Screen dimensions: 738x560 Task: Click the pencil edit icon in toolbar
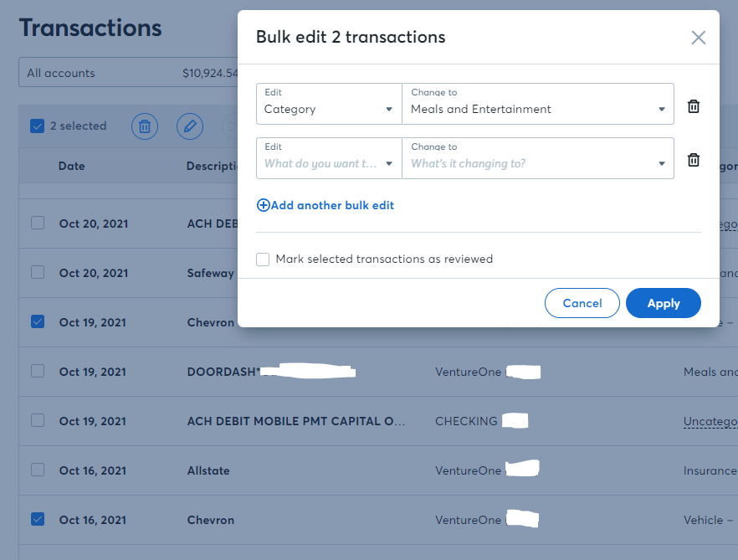tap(190, 126)
